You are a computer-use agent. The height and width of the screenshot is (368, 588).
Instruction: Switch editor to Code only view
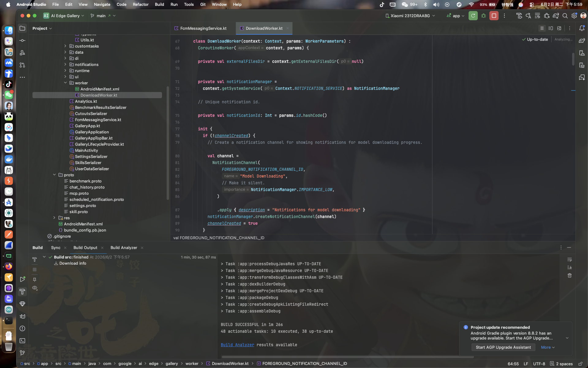tap(542, 28)
